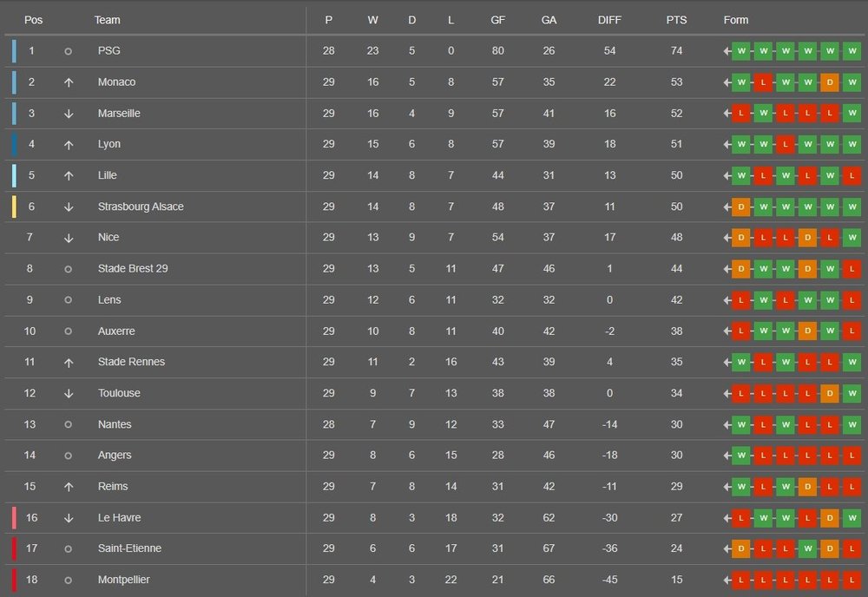Click the Nice team name
Image resolution: width=868 pixels, height=597 pixels.
108,237
